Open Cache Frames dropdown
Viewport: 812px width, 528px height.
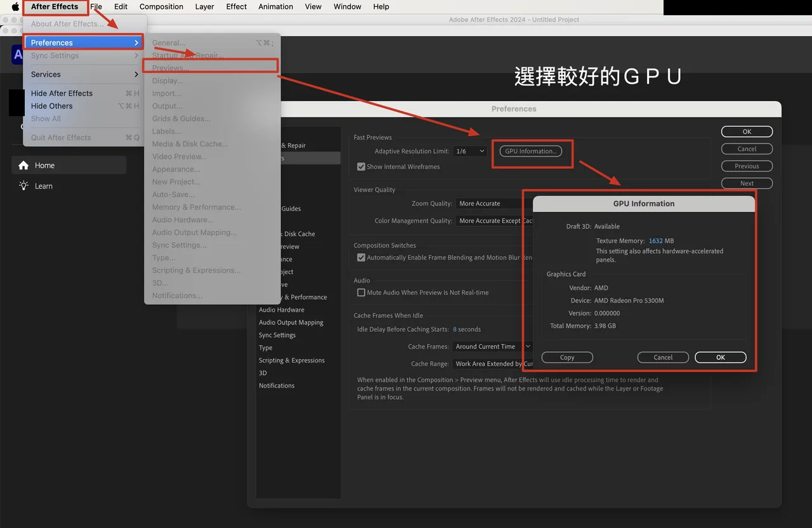(493, 346)
